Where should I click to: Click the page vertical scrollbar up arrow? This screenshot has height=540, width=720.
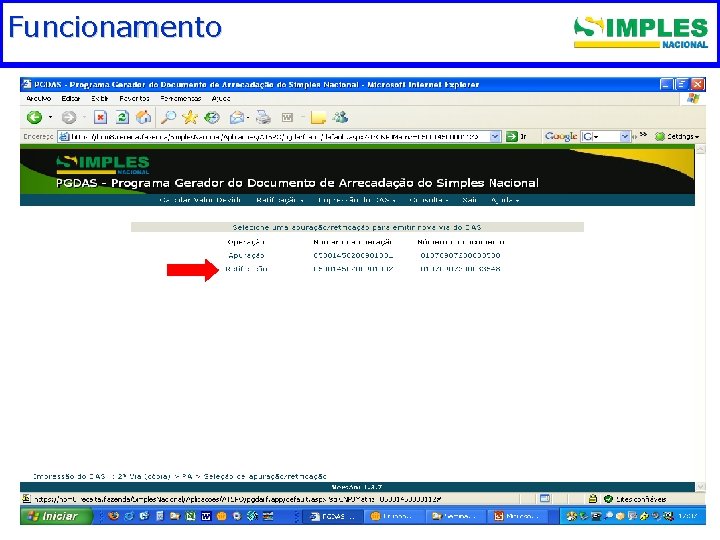700,150
